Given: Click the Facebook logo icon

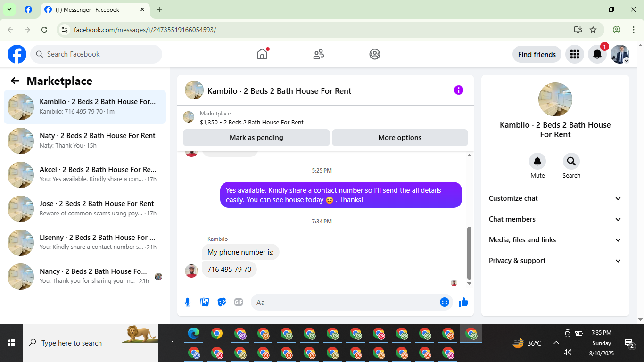Looking at the screenshot, I should (x=17, y=54).
